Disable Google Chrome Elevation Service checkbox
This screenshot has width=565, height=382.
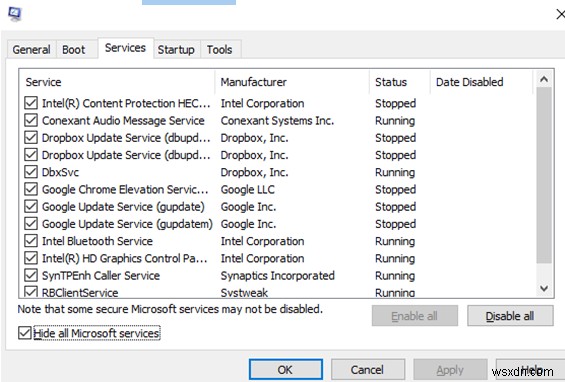pyautogui.click(x=31, y=189)
